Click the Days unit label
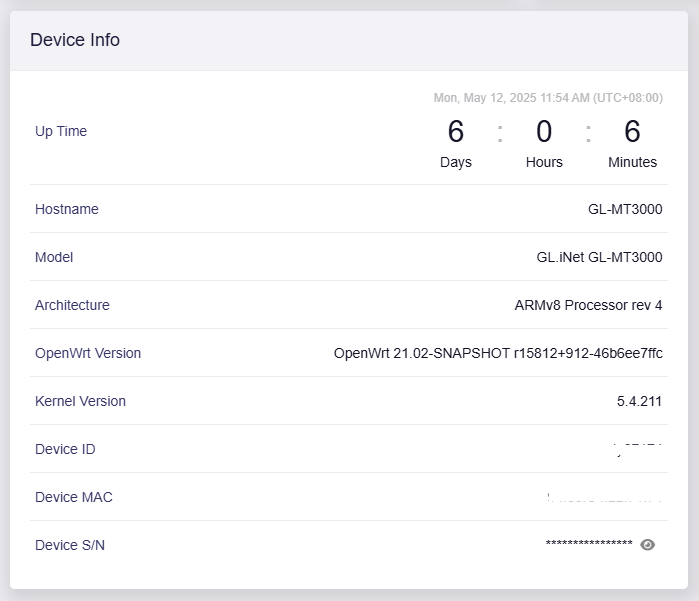Viewport: 699px width, 601px height. tap(456, 162)
